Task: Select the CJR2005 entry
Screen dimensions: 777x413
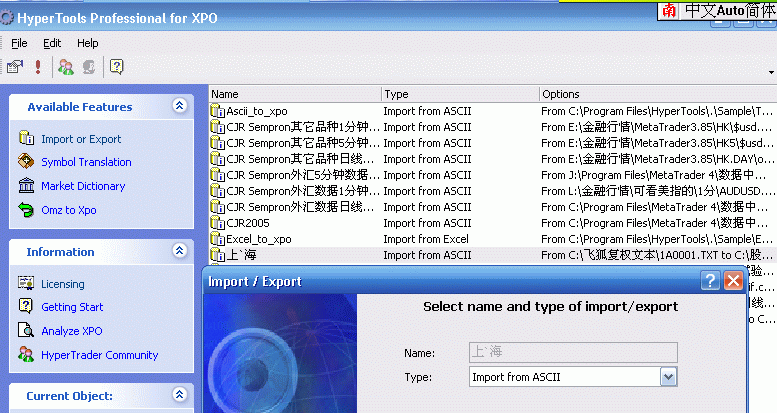Action: coord(248,223)
